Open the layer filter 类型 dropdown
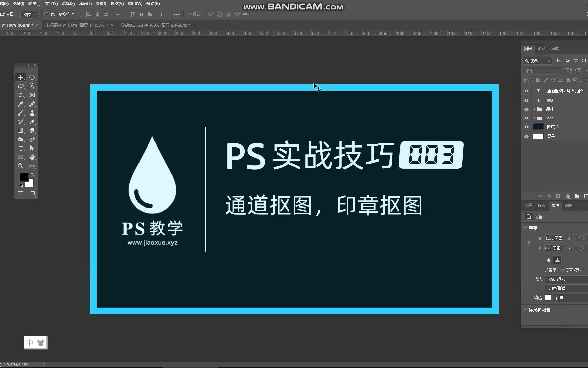 [x=537, y=61]
